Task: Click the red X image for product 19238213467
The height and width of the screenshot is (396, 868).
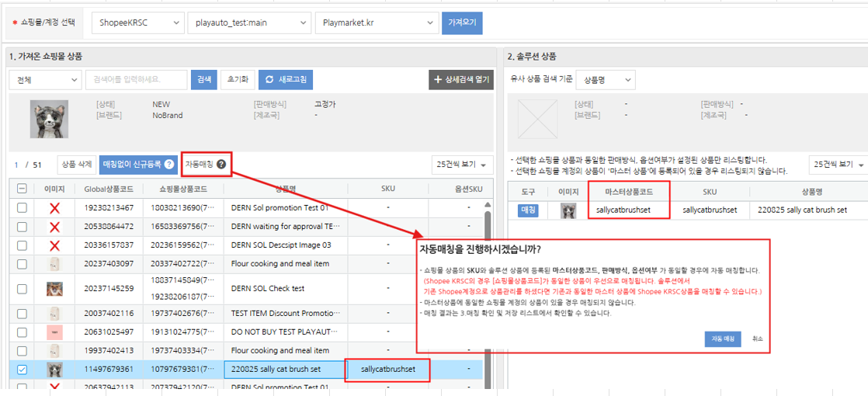Action: tap(54, 208)
